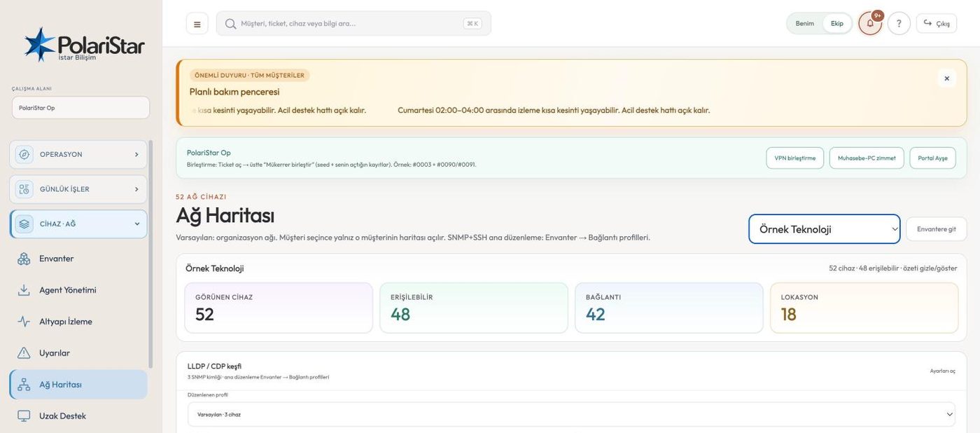Click the VPN birleştirme button
980x433 pixels.
(x=794, y=158)
